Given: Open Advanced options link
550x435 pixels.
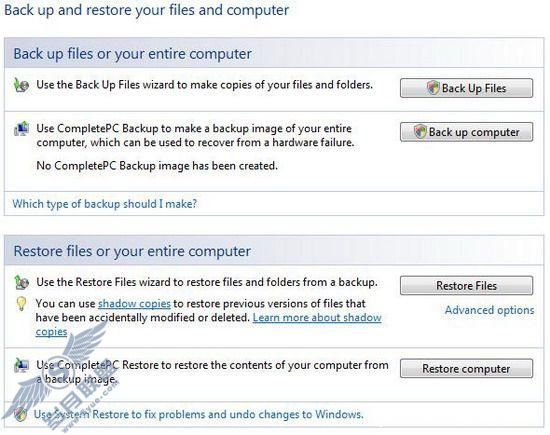Looking at the screenshot, I should [x=489, y=310].
